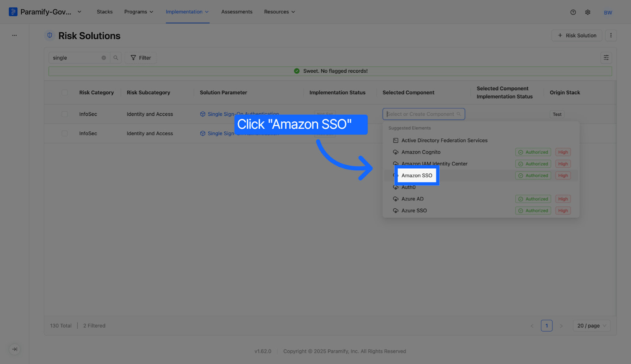Click the Solution Parameter column header
631x364 pixels.
(x=223, y=93)
